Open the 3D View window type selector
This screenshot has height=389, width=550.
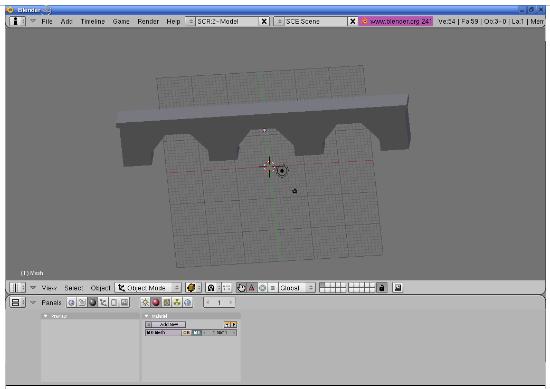(x=17, y=288)
